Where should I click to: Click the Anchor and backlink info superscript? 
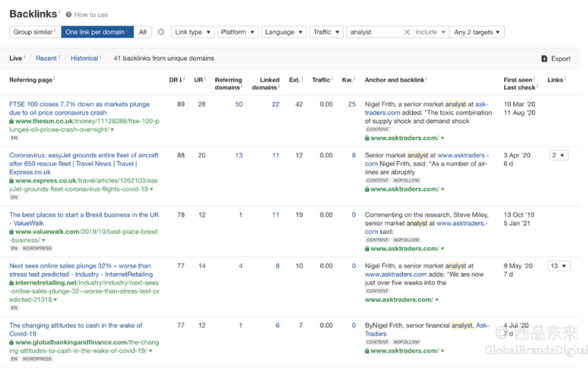[426, 78]
